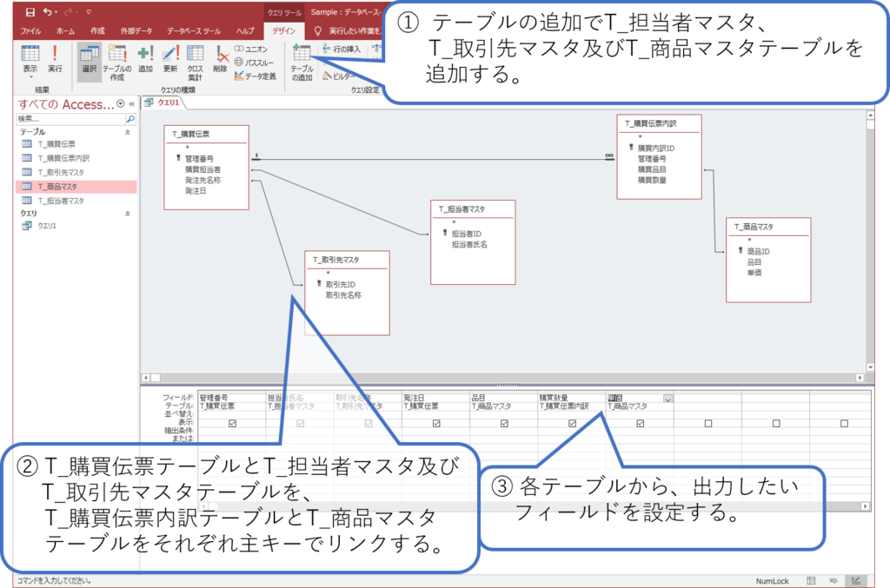This screenshot has height=588, width=890.
Task: Click the パススルー pass-through query button
Action: point(254,63)
